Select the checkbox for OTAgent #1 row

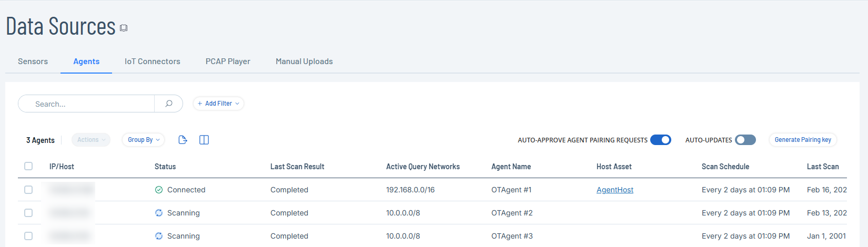pyautogui.click(x=28, y=190)
